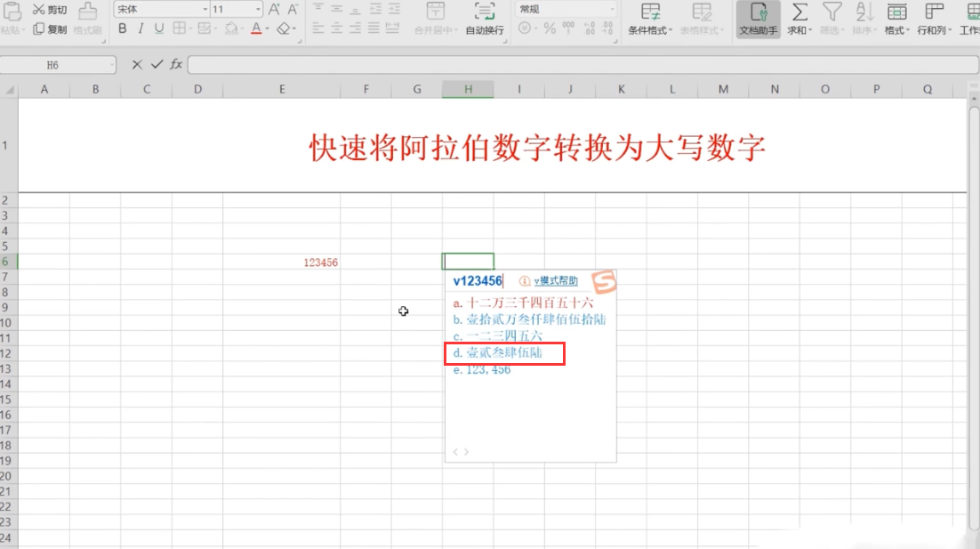The image size is (980, 549).
Task: Open Table Style (表格样式) menu
Action: point(702,18)
